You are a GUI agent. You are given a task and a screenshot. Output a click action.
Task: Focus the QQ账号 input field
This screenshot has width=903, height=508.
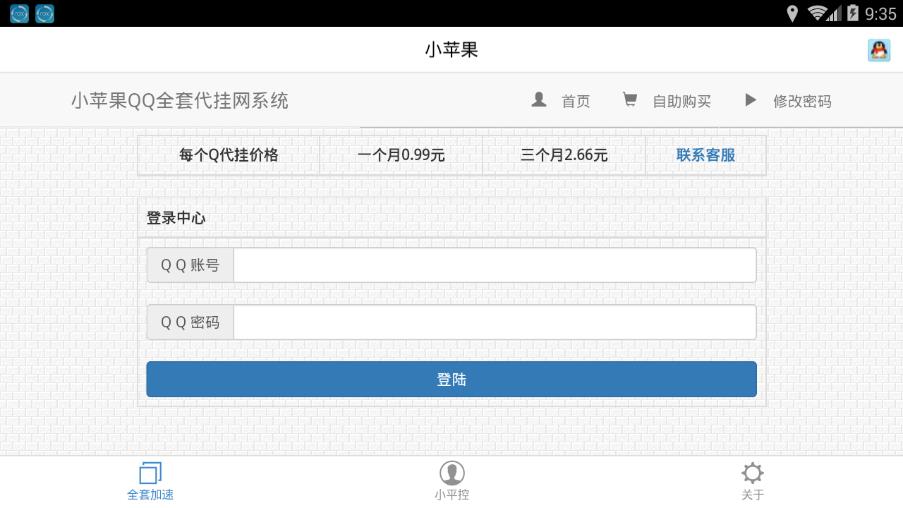click(495, 265)
